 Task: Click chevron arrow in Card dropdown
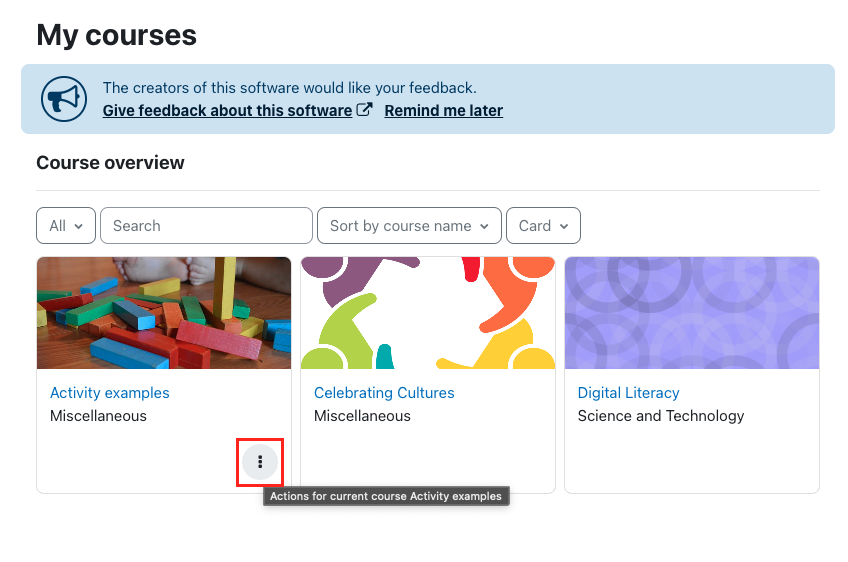tap(564, 226)
